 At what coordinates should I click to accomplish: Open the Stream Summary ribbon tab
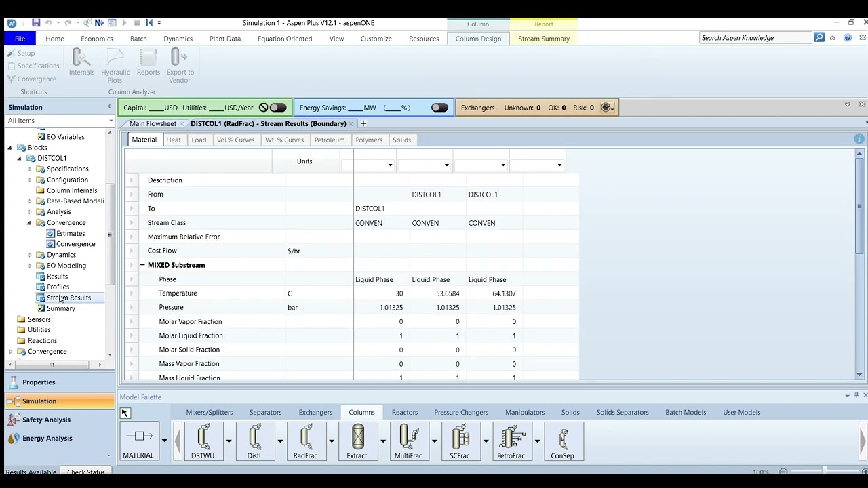544,39
